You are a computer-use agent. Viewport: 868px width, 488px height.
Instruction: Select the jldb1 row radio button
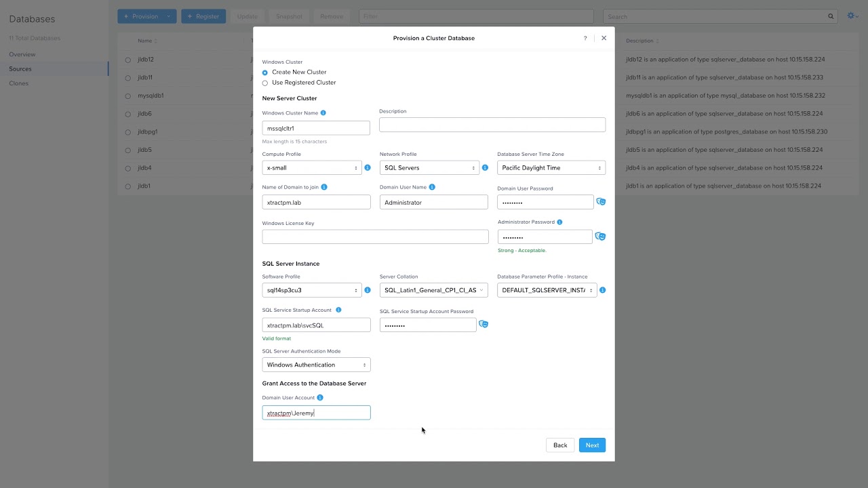pyautogui.click(x=127, y=186)
